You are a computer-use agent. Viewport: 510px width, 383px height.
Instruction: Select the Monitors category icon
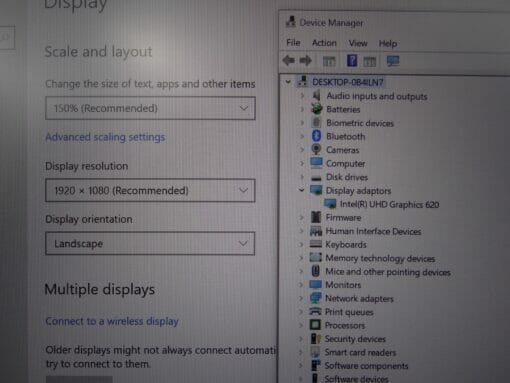coord(315,284)
